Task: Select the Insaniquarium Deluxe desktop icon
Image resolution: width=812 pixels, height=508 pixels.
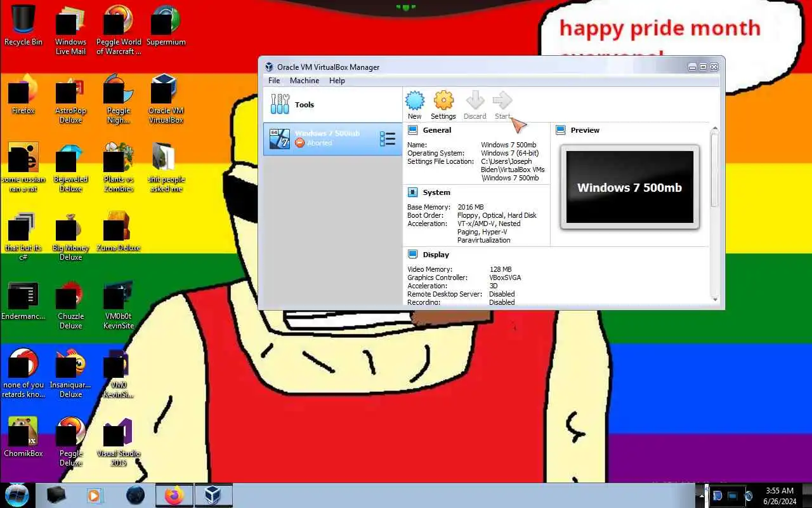Action: pyautogui.click(x=70, y=373)
